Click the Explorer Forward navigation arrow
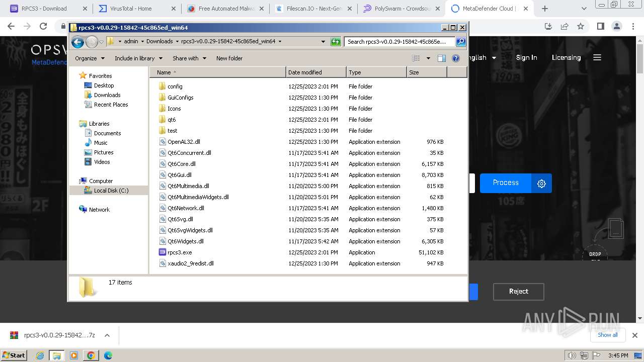 [x=92, y=42]
